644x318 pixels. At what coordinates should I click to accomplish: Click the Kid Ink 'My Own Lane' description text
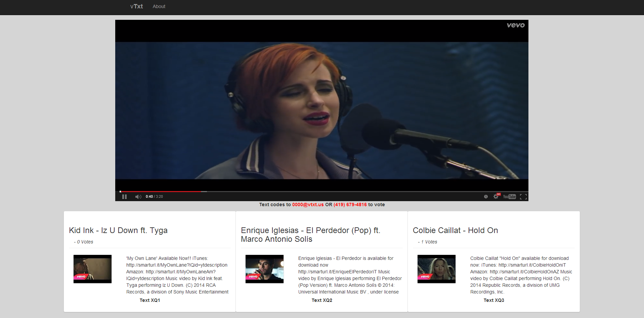point(177,275)
